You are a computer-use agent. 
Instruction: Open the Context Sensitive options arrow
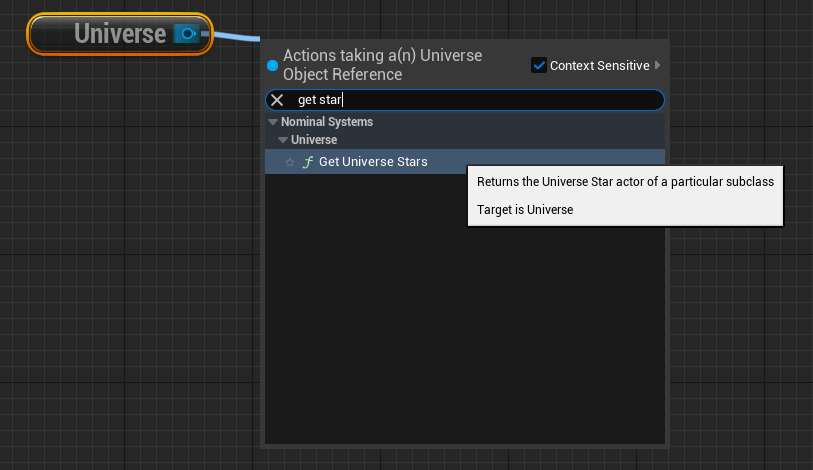pyautogui.click(x=658, y=65)
